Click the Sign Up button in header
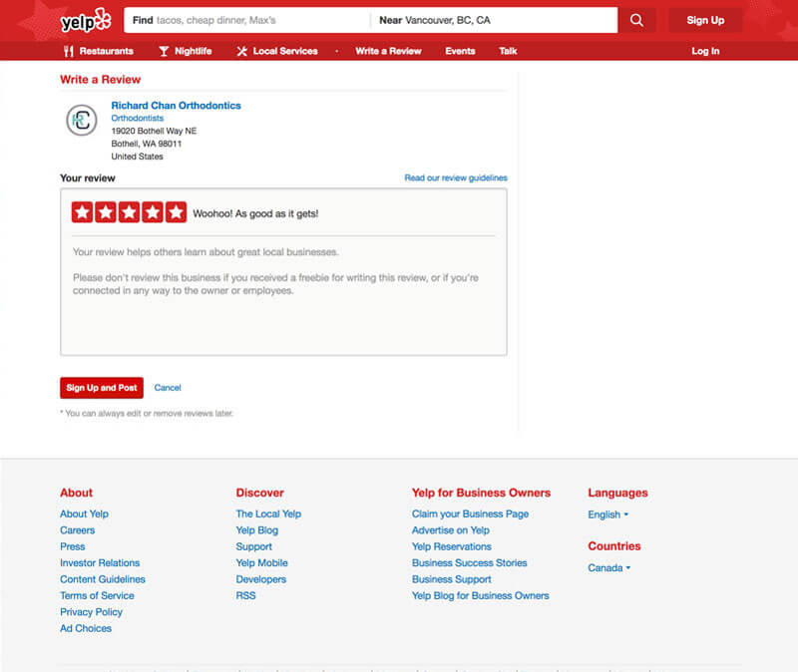 click(705, 20)
